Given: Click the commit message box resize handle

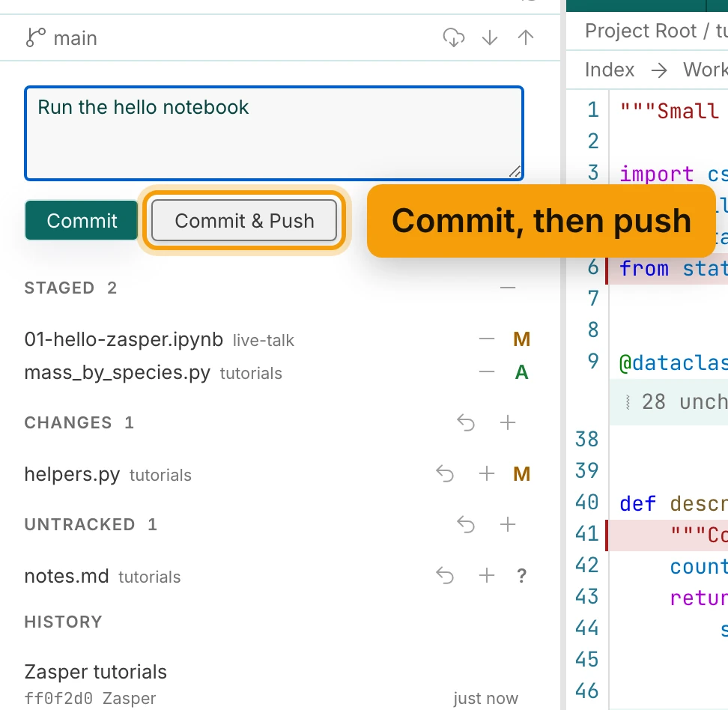Looking at the screenshot, I should pyautogui.click(x=515, y=172).
